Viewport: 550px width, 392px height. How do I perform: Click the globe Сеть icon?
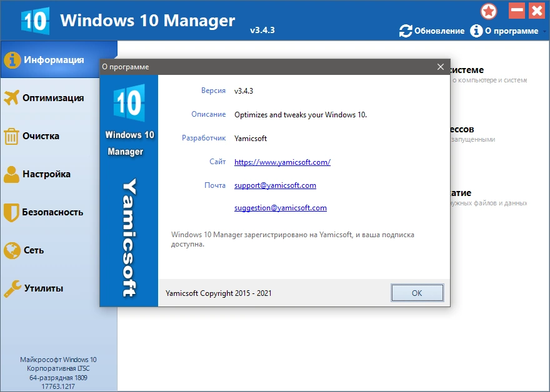coord(12,250)
